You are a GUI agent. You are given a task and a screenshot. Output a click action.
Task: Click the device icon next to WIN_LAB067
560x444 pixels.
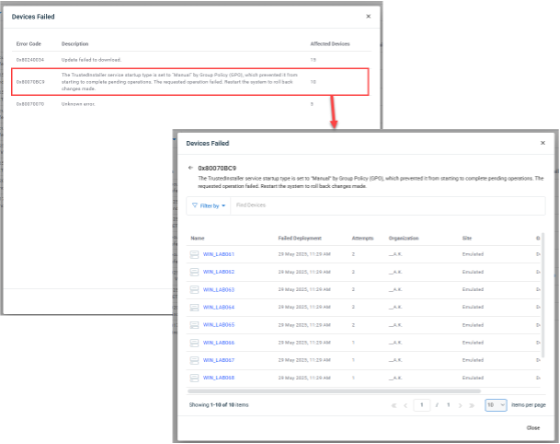point(194,360)
